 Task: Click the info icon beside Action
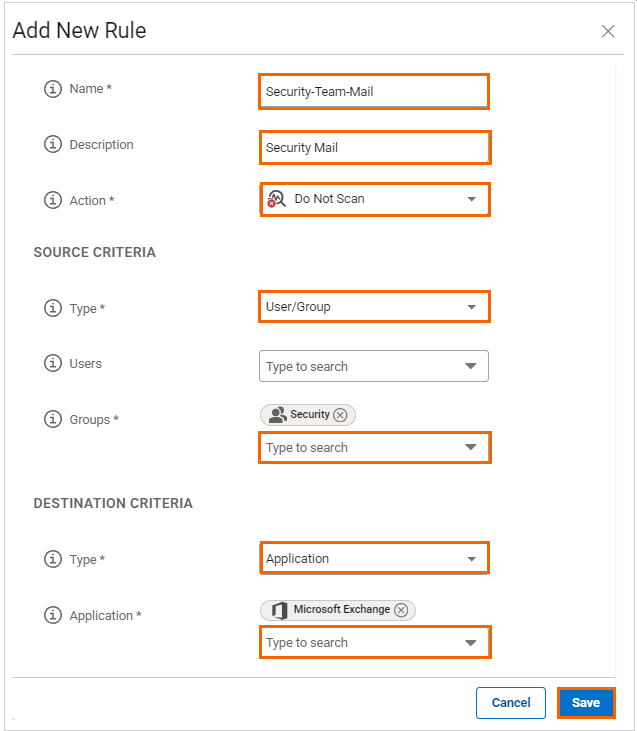pyautogui.click(x=53, y=200)
